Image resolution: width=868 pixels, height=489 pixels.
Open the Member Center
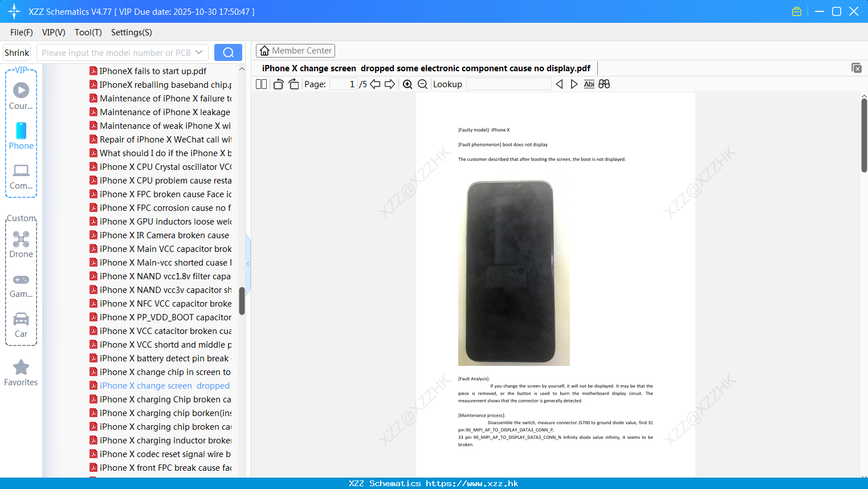(295, 51)
